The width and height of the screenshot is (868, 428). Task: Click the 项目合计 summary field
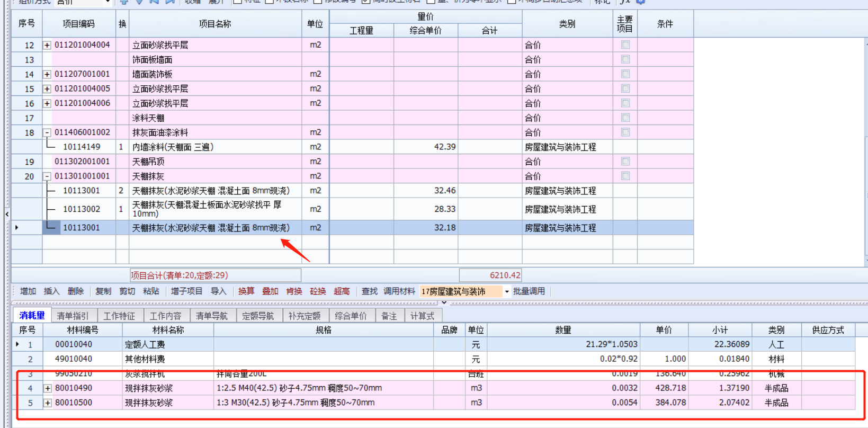(x=216, y=275)
